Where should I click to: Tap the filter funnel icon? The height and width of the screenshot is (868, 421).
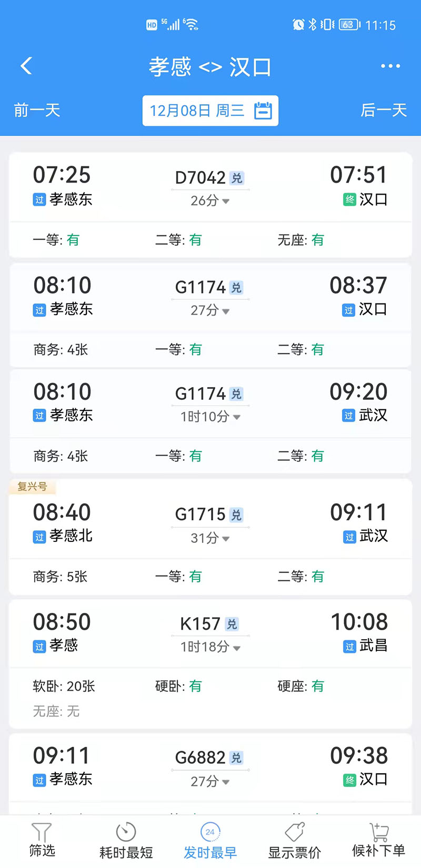click(42, 832)
